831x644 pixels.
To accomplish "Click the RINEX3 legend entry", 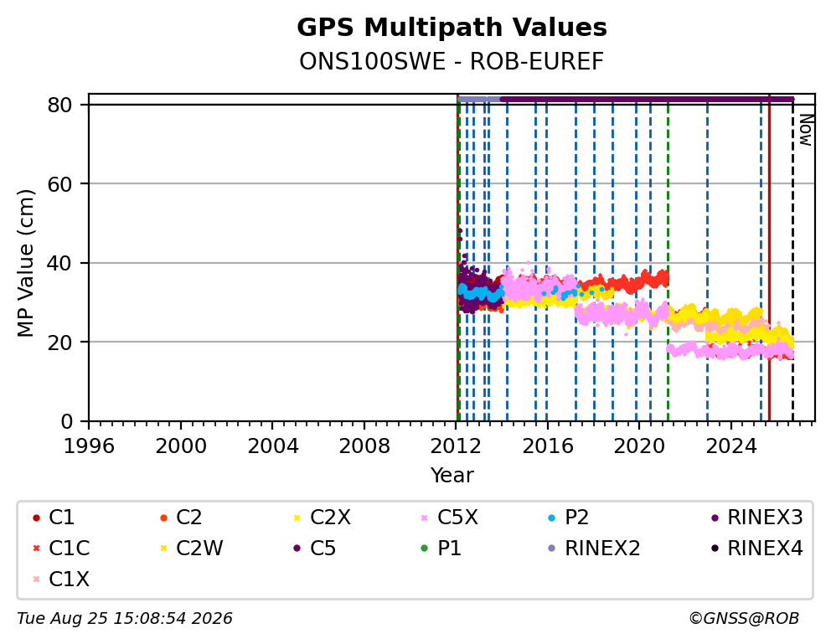I will pyautogui.click(x=756, y=518).
